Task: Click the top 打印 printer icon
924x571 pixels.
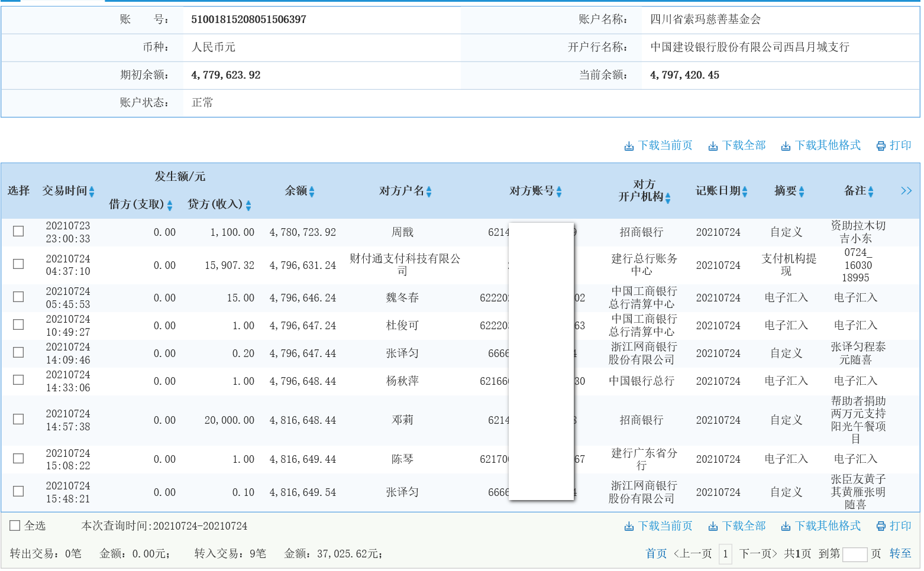Action: tap(880, 145)
